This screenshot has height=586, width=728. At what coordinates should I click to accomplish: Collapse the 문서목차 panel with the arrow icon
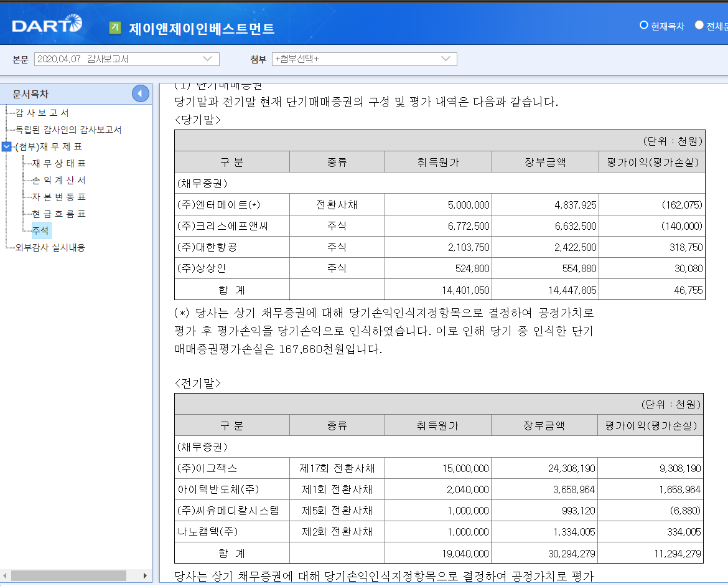(x=140, y=93)
